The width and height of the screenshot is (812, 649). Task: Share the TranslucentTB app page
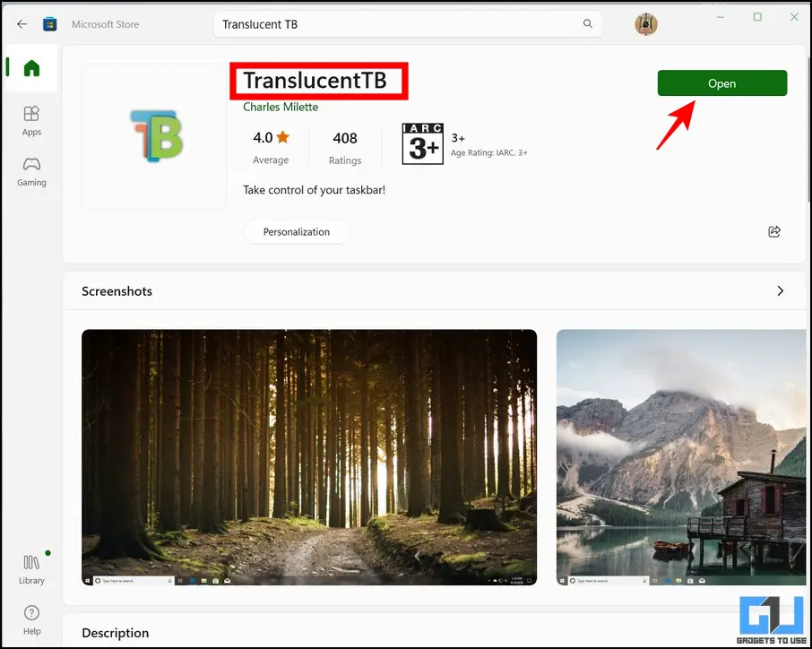tap(774, 231)
